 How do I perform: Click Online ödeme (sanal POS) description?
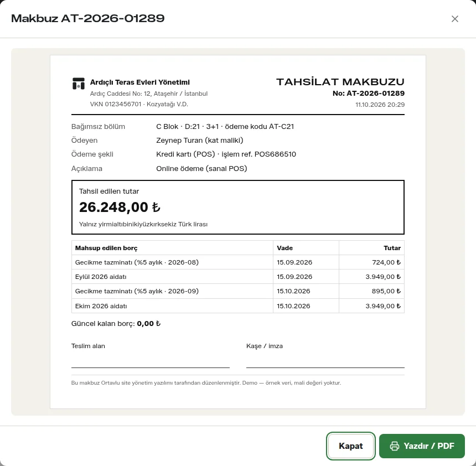pyautogui.click(x=201, y=168)
